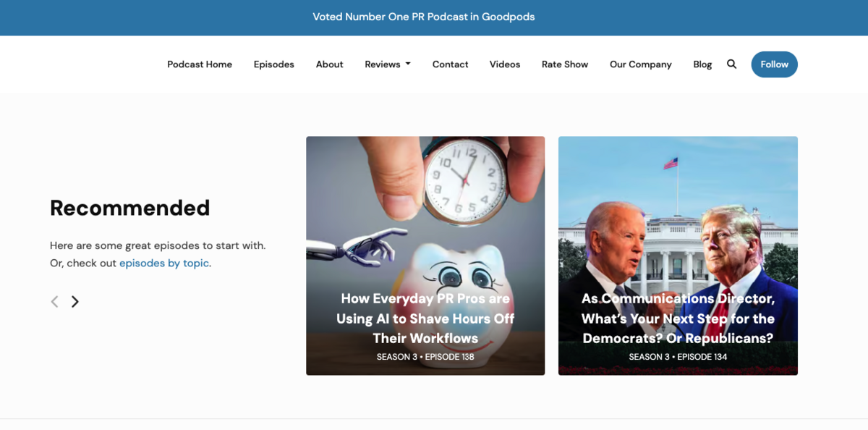Go to Podcast Home
Image resolution: width=868 pixels, height=430 pixels.
coord(200,64)
